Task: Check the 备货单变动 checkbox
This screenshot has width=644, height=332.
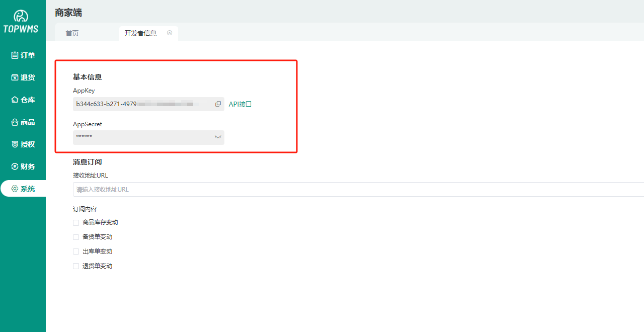Action: coord(76,237)
